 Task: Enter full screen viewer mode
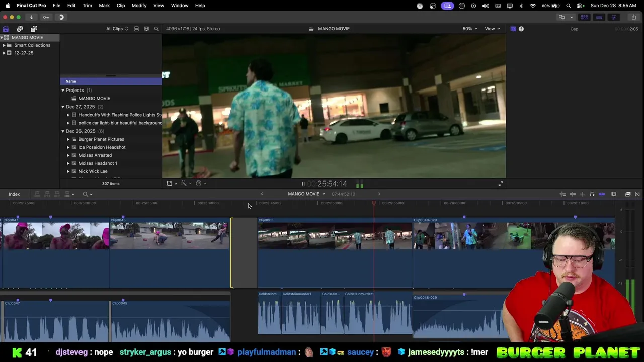coord(501,184)
